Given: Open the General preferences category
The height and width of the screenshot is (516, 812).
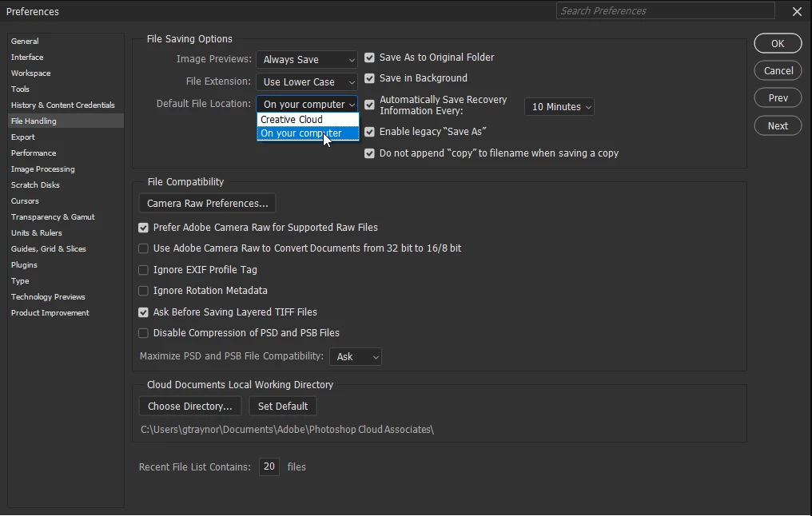Looking at the screenshot, I should click(x=25, y=41).
